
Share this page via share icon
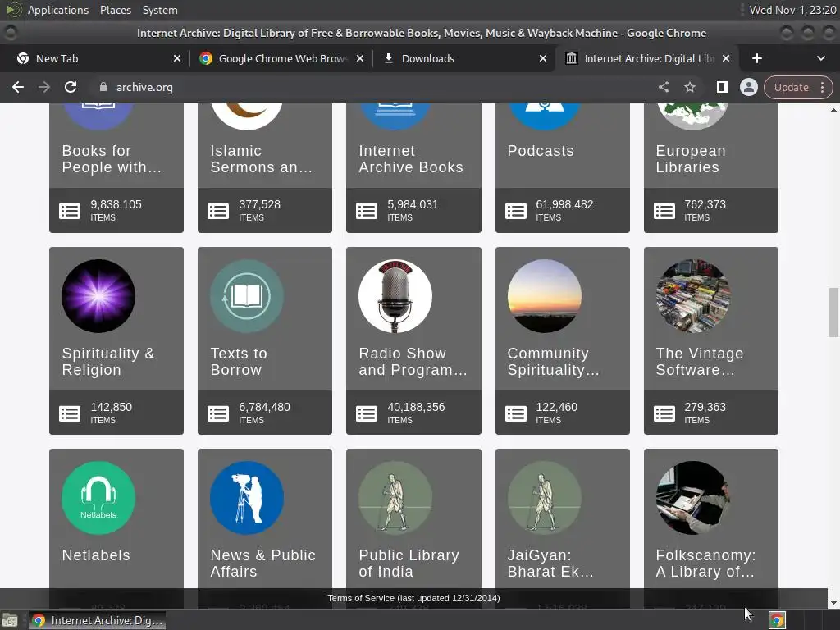click(x=664, y=87)
